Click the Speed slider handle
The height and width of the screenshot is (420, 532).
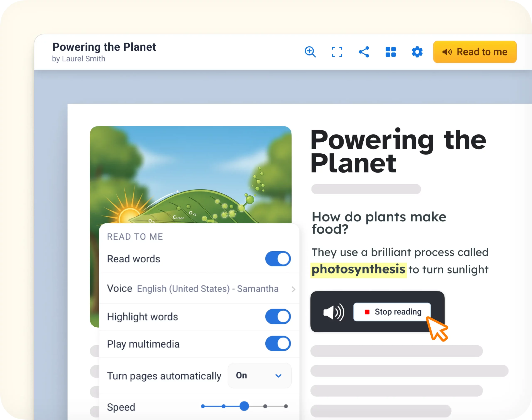[x=244, y=406]
